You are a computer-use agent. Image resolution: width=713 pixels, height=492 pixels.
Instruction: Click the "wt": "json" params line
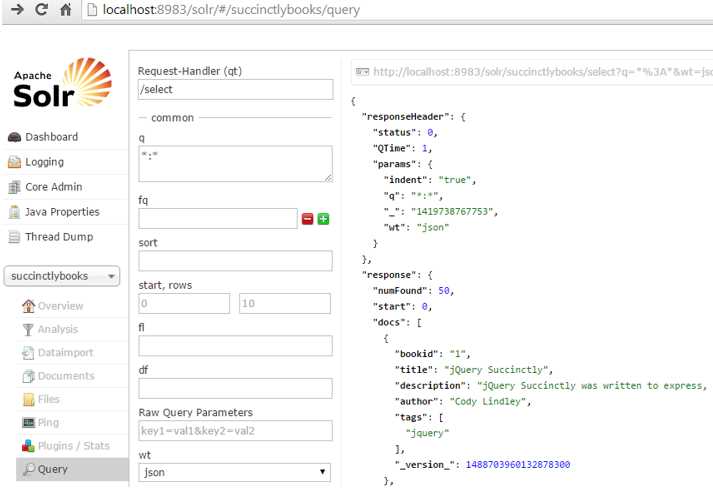417,227
